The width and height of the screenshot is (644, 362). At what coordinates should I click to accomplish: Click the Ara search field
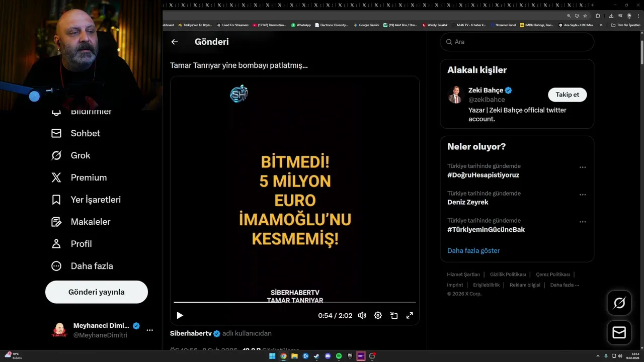coord(517,42)
